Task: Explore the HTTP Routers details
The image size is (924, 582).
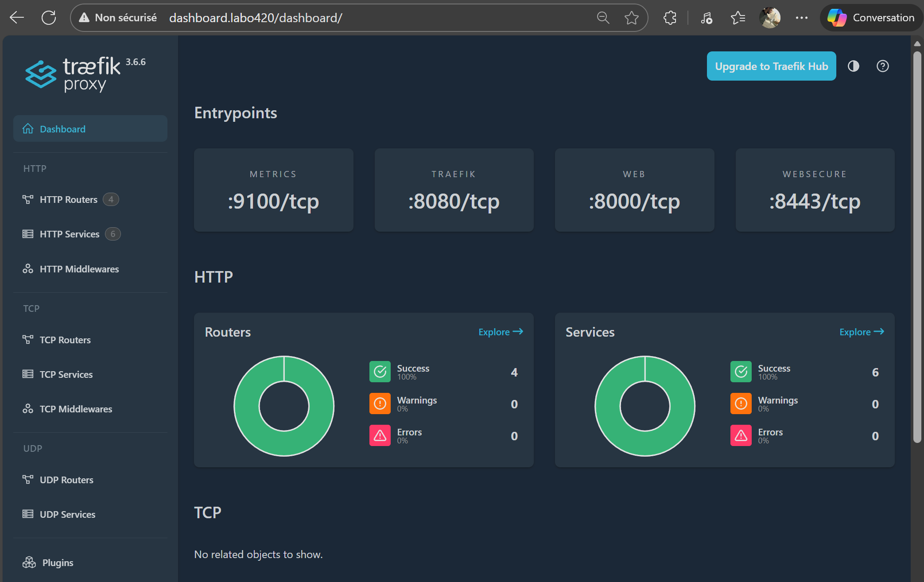Action: pos(500,332)
